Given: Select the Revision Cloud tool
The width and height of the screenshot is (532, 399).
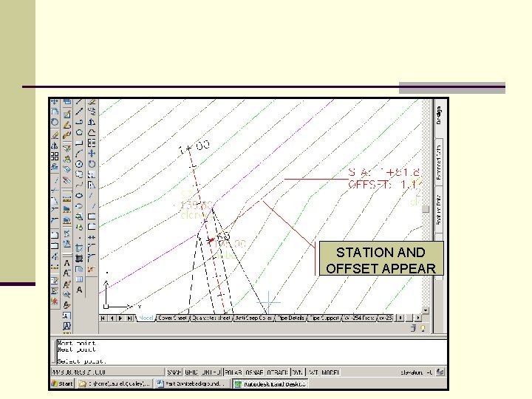Looking at the screenshot, I should click(x=79, y=174).
